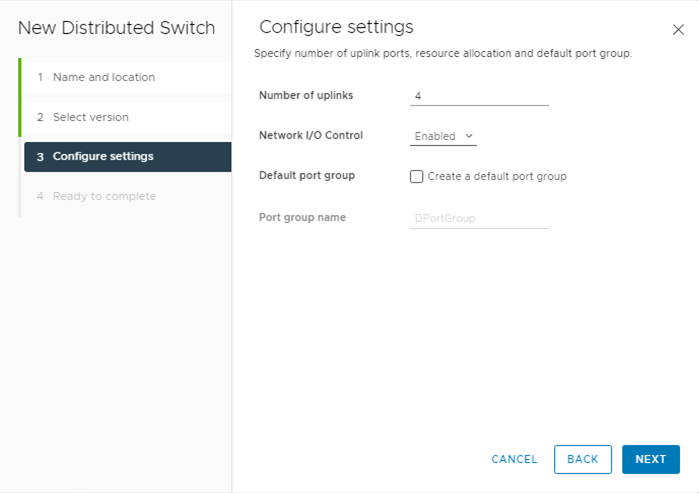Viewport: 699px width, 493px height.
Task: Open the Network I/O Control dropdown
Action: click(x=444, y=136)
